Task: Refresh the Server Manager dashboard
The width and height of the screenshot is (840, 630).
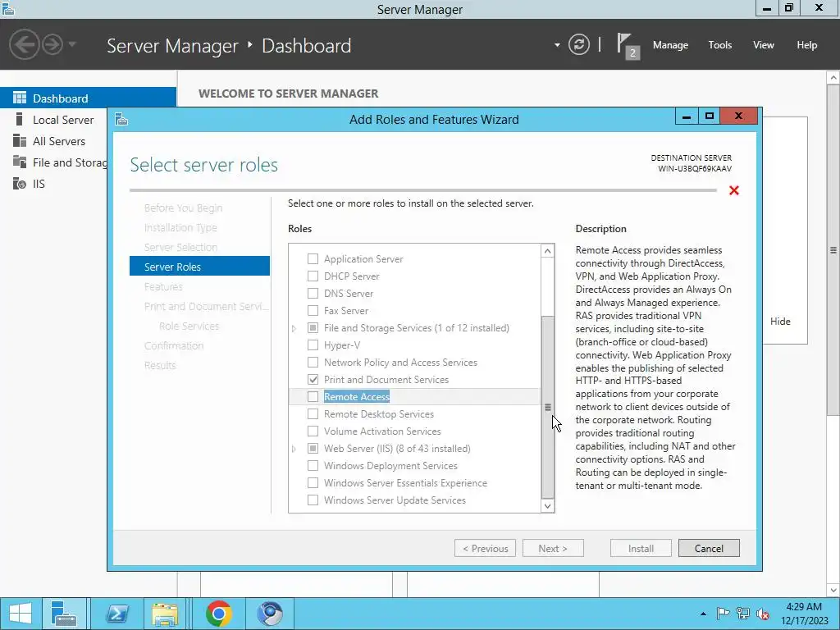Action: [x=579, y=44]
